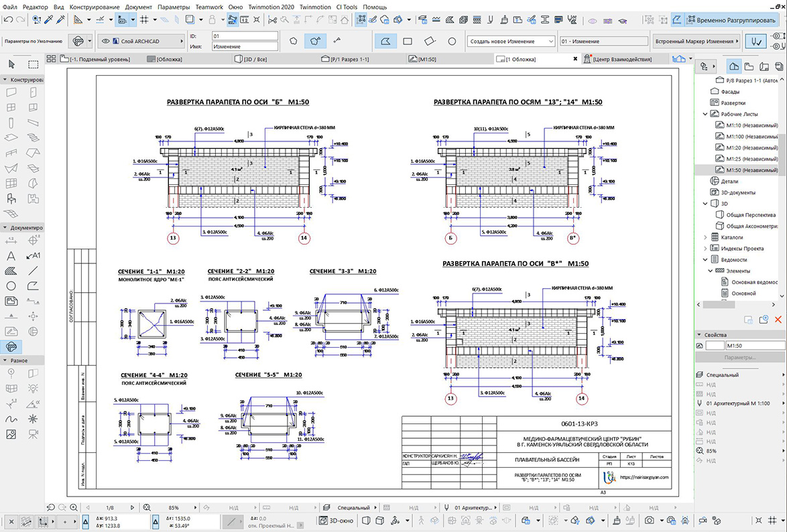Select the Marquee tool in the toolbox
This screenshot has width=787, height=532.
33,64
